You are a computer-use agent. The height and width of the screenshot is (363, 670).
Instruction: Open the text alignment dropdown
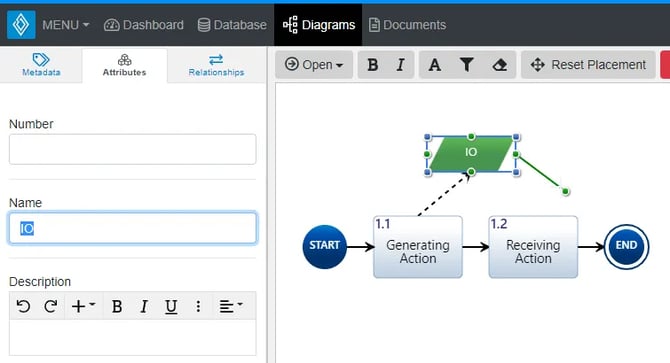tap(231, 306)
